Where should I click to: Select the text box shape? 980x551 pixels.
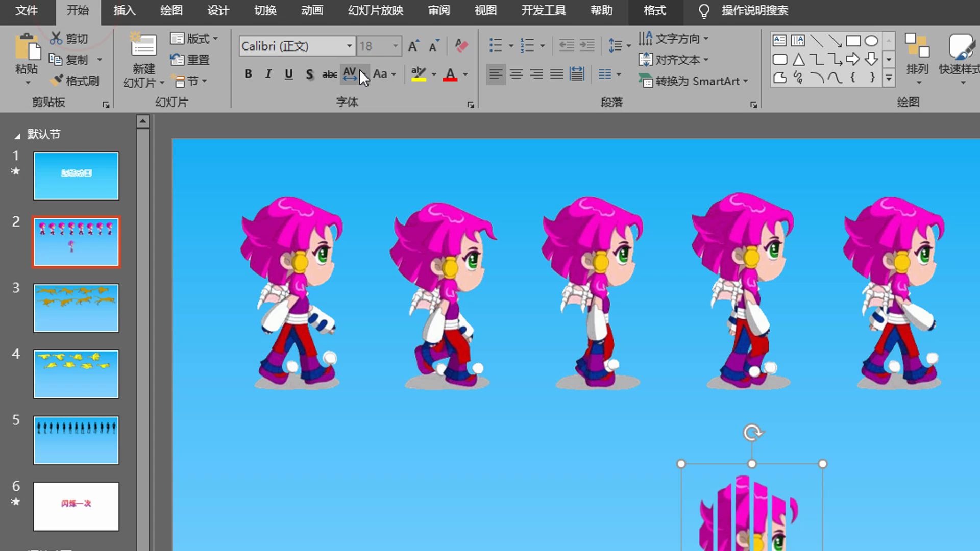coord(779,40)
